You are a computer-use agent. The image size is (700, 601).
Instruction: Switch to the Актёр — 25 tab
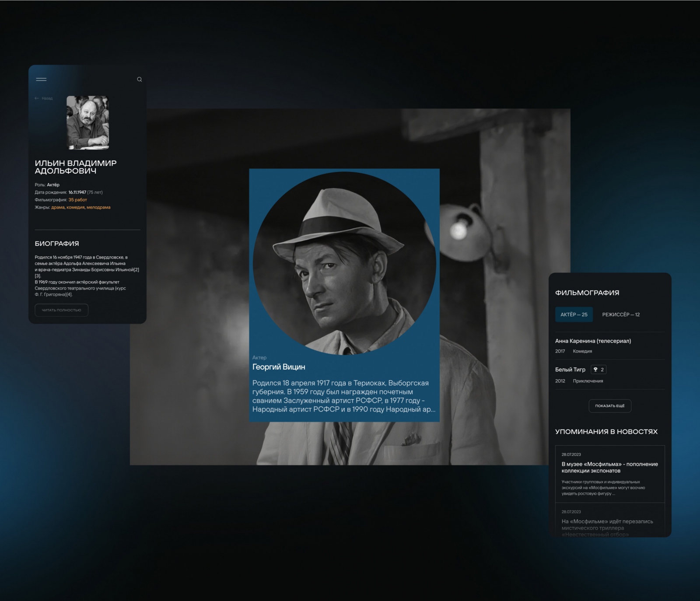click(574, 314)
